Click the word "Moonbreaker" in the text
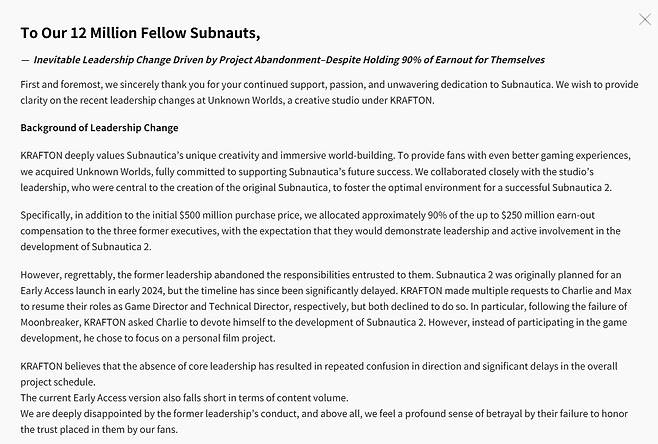 (x=48, y=324)
